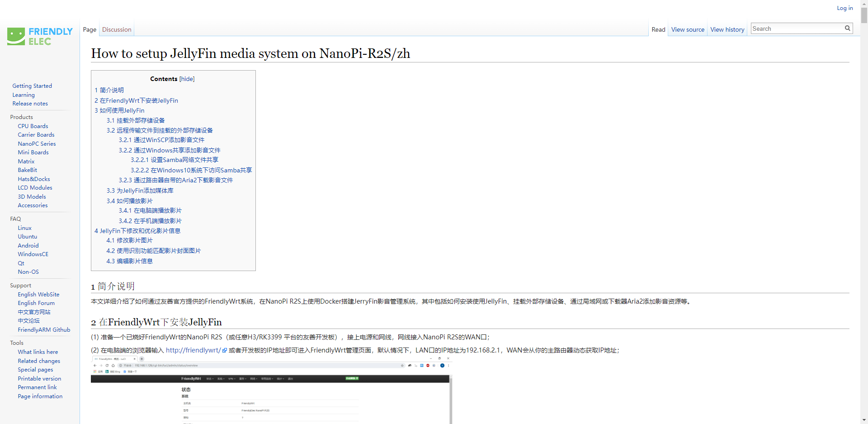This screenshot has height=424, width=868.
Task: Open 3D Models under Products
Action: click(32, 196)
